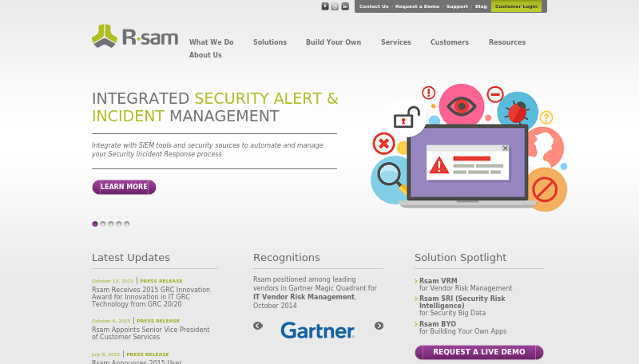The height and width of the screenshot is (364, 639).
Task: Show next recognition with right arrow
Action: 379,326
